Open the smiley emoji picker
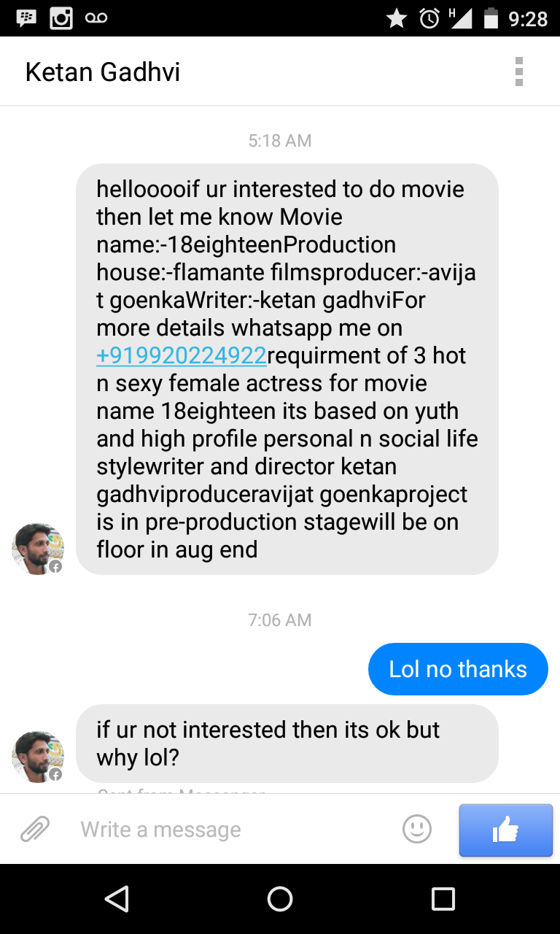This screenshot has height=934, width=560. (417, 829)
